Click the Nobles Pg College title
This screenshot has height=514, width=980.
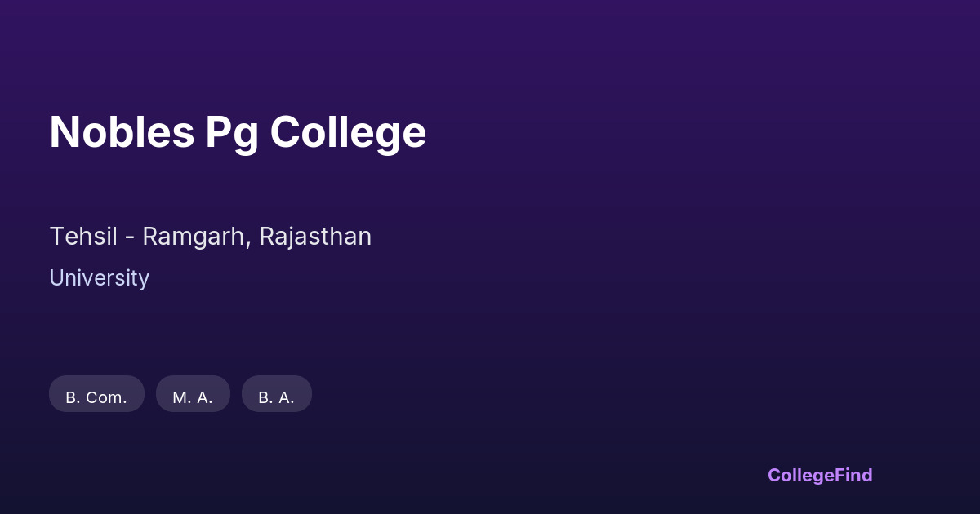tap(238, 132)
